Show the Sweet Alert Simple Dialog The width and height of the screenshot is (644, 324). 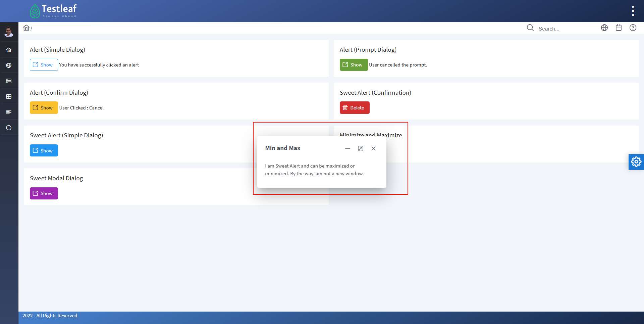coord(44,151)
